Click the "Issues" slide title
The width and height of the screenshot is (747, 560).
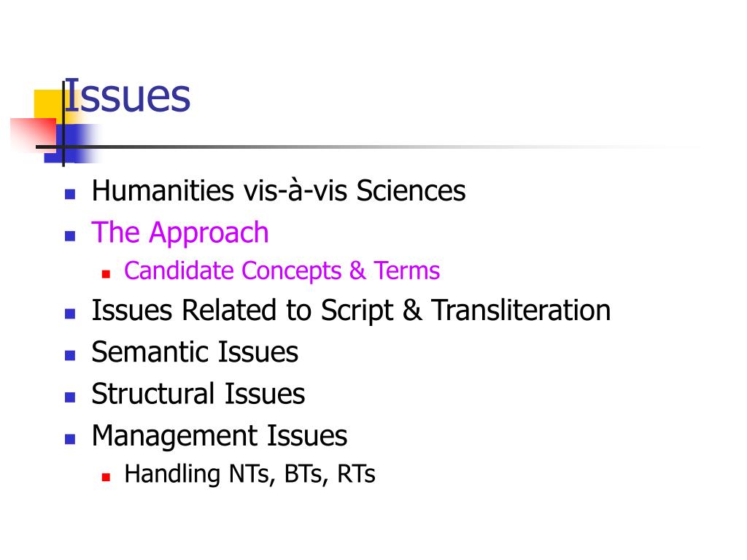pyautogui.click(x=127, y=96)
